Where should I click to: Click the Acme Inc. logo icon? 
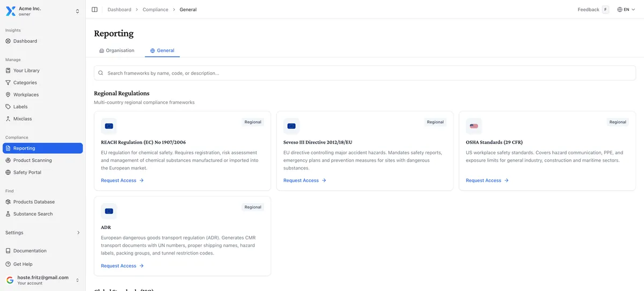click(10, 11)
